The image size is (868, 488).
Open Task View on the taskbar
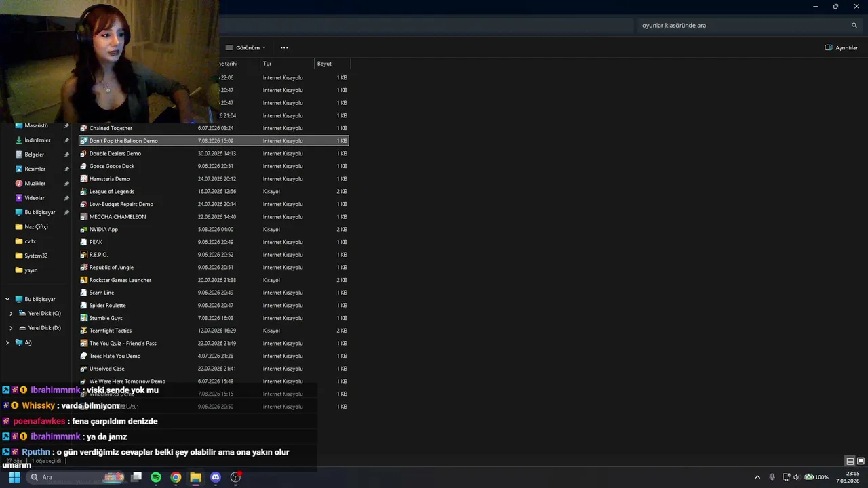tap(136, 477)
